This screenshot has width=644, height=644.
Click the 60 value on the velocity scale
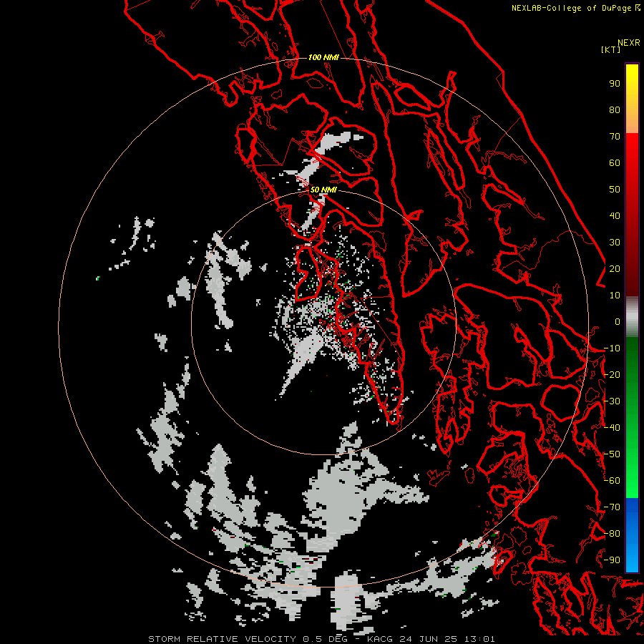click(x=615, y=163)
